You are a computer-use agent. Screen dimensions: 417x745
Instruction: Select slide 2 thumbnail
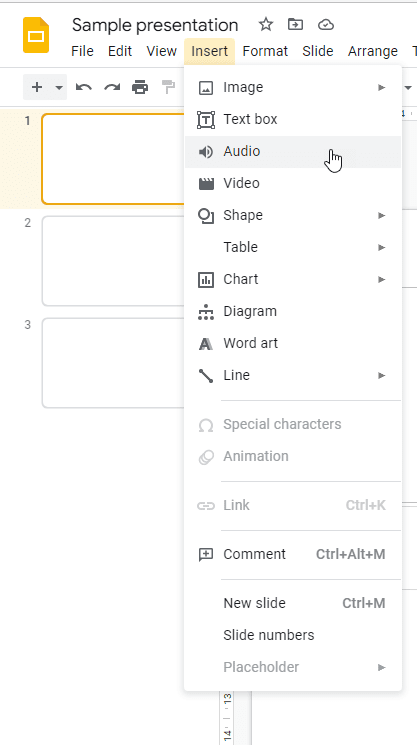(113, 261)
